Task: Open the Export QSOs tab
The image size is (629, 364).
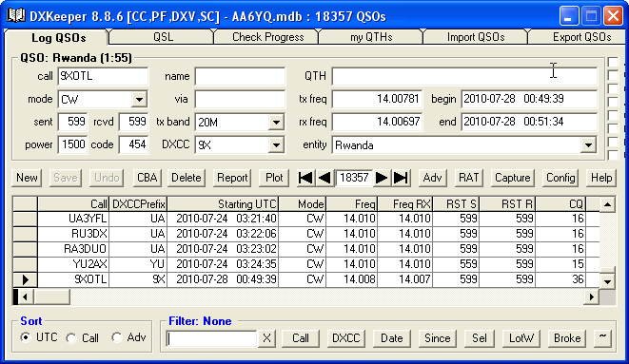Action: [x=581, y=37]
